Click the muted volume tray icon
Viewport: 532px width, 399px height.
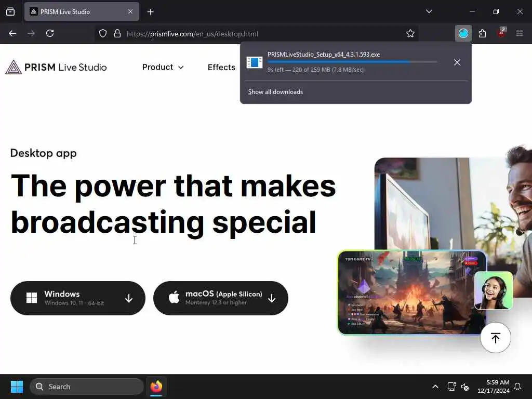pyautogui.click(x=465, y=387)
